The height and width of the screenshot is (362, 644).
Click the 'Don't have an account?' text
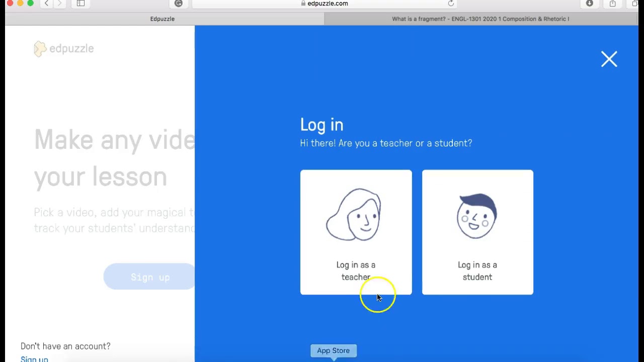(x=65, y=346)
